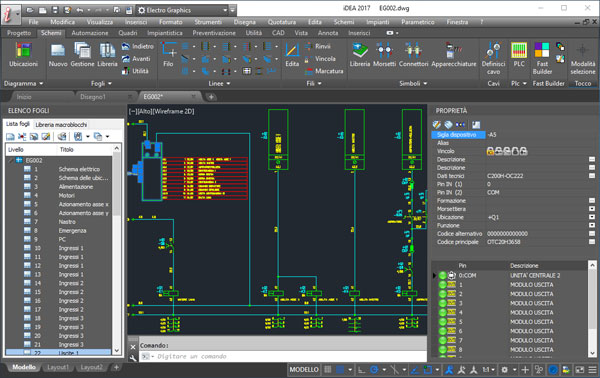Image resolution: width=600 pixels, height=378 pixels.
Task: Open the status bar customization menu icon
Action: [x=592, y=370]
